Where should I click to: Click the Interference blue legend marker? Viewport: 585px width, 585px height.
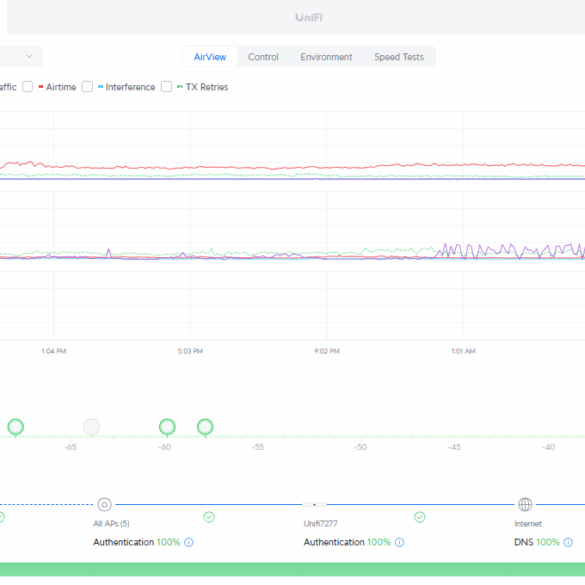coord(100,87)
